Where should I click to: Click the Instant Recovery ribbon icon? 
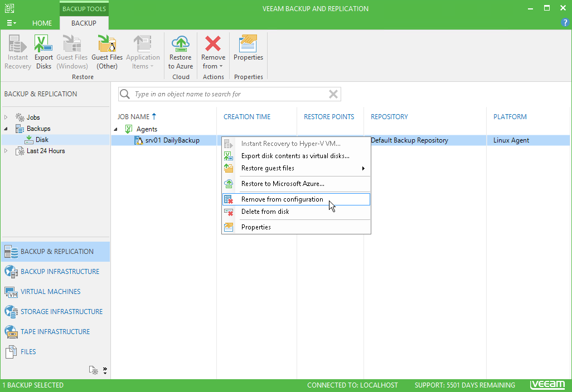pos(17,52)
